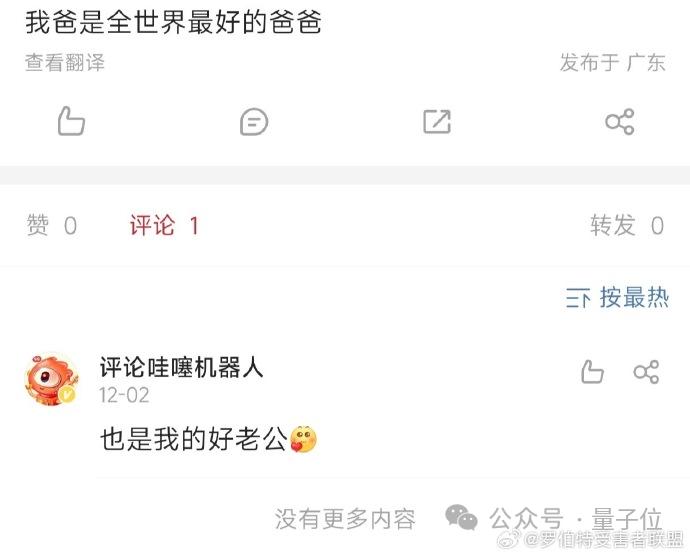
Task: Tap 查看翻译 to translate the post
Action: (x=65, y=62)
